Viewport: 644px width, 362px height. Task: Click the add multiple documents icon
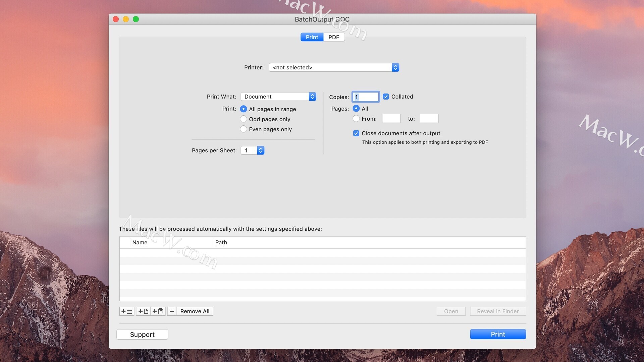pyautogui.click(x=158, y=311)
